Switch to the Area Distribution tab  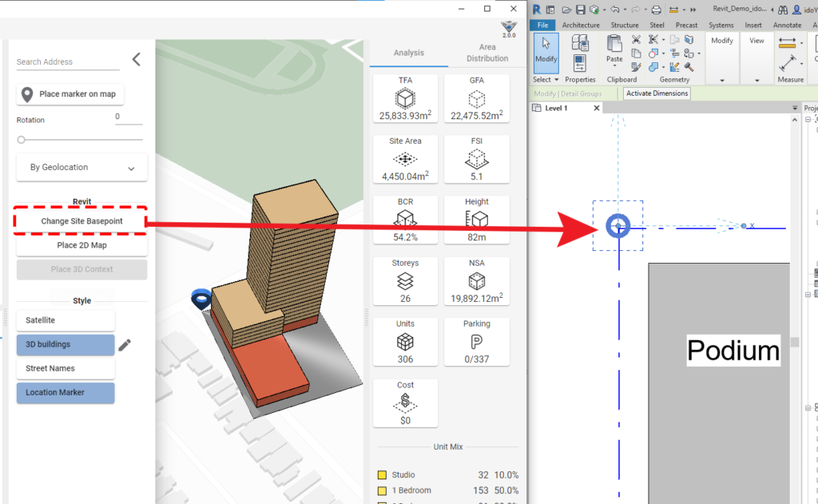[487, 53]
